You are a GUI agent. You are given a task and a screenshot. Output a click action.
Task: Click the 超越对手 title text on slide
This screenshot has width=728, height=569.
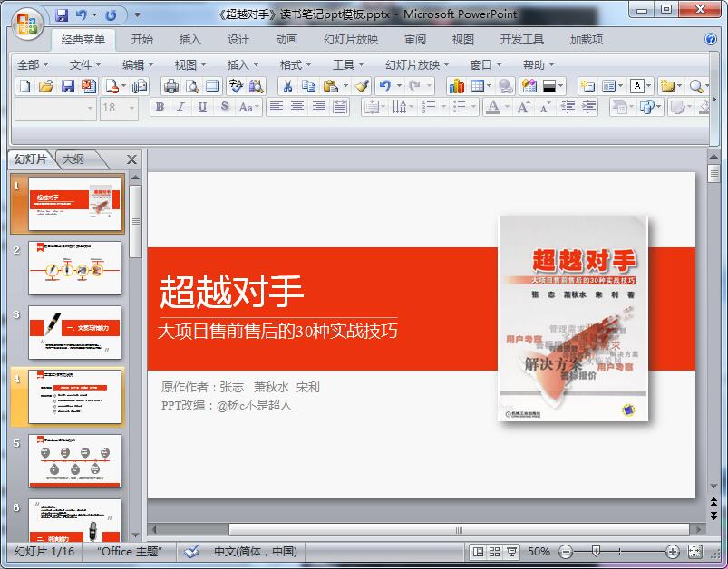(x=232, y=292)
